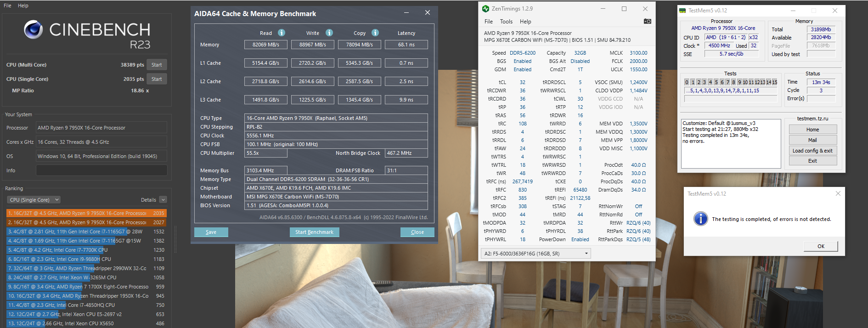The height and width of the screenshot is (328, 868).
Task: Click the ZenTimings Speed value DDR5-6200
Action: [523, 53]
